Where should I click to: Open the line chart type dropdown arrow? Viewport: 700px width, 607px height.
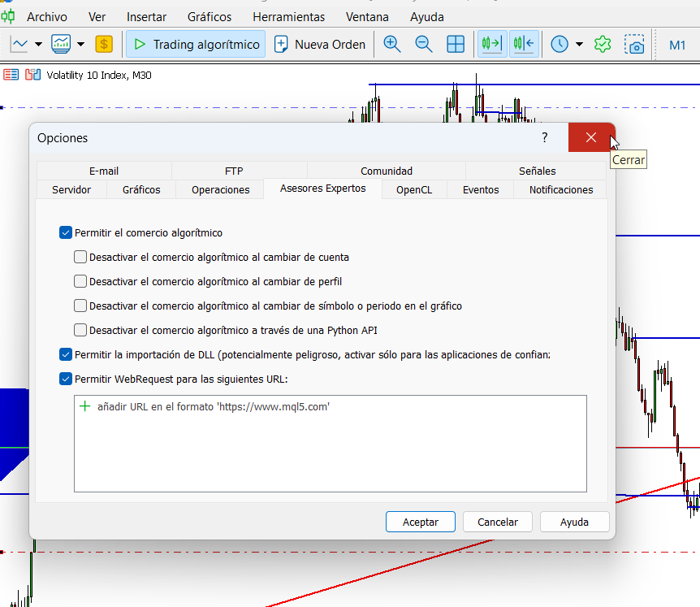(38, 44)
